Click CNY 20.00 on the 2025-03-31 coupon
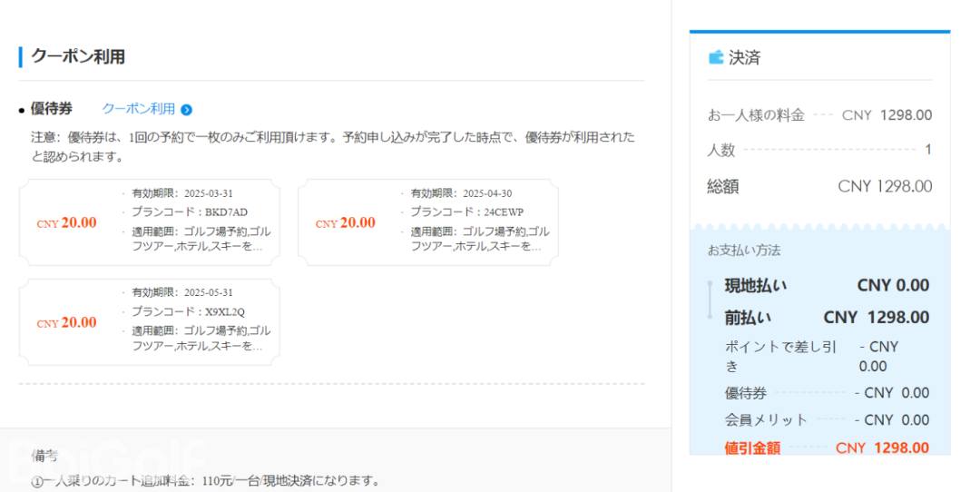Screen dimensions: 980x492 coord(67,223)
